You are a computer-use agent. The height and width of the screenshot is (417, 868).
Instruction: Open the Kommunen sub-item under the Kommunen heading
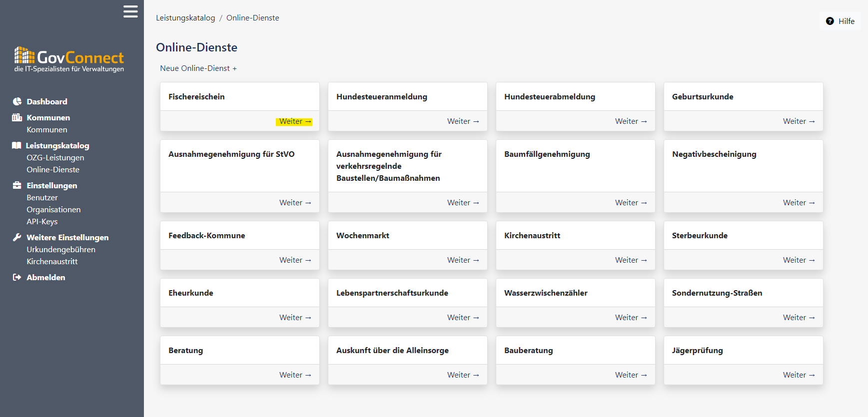(x=47, y=129)
